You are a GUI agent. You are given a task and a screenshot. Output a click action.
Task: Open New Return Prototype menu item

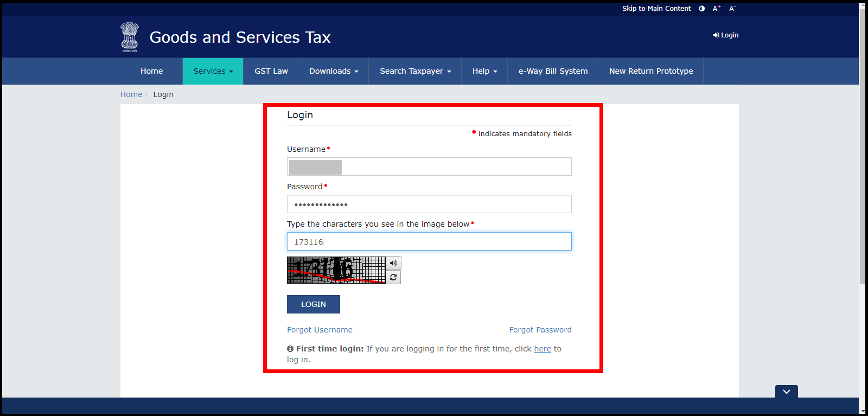(x=651, y=71)
